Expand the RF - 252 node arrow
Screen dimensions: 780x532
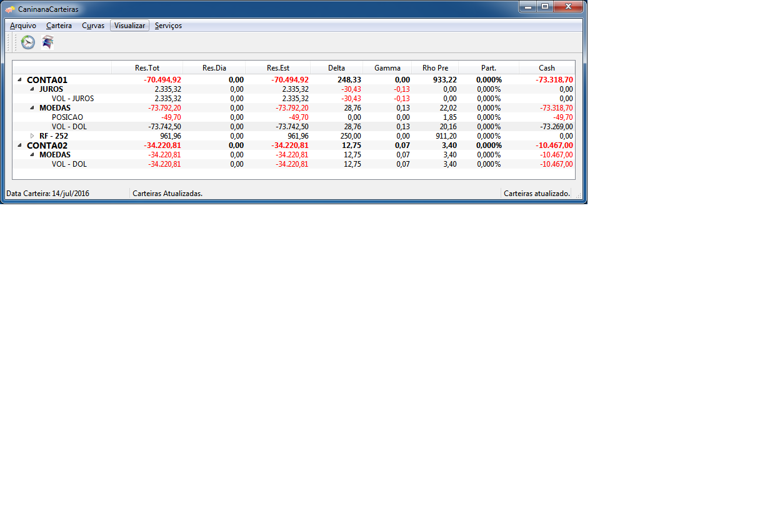click(x=32, y=135)
